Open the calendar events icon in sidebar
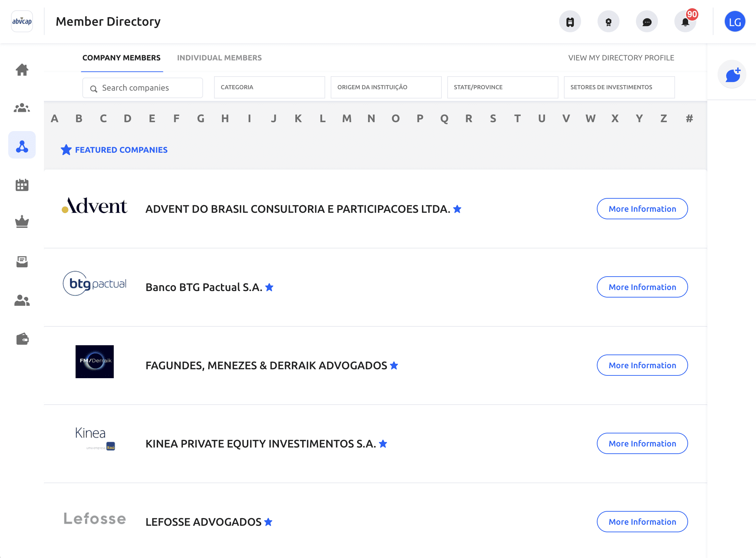Screen dimensions: 756x558 [22, 185]
